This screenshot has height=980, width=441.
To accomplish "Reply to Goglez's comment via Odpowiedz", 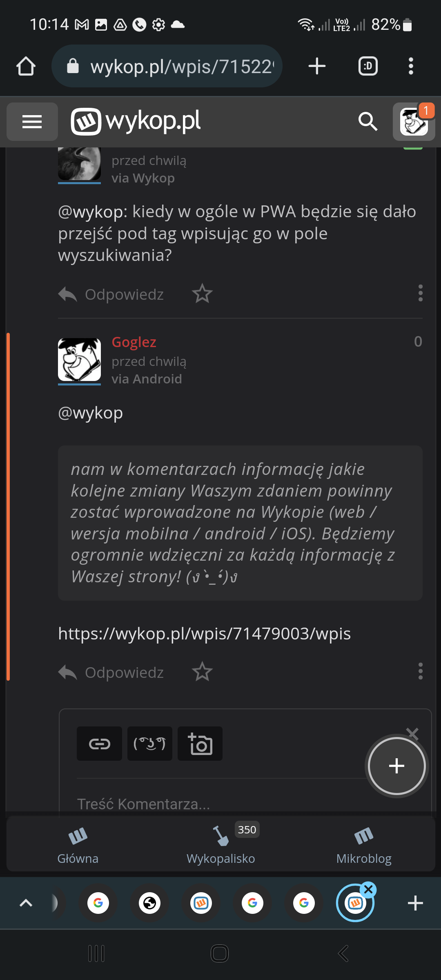I will [x=111, y=672].
